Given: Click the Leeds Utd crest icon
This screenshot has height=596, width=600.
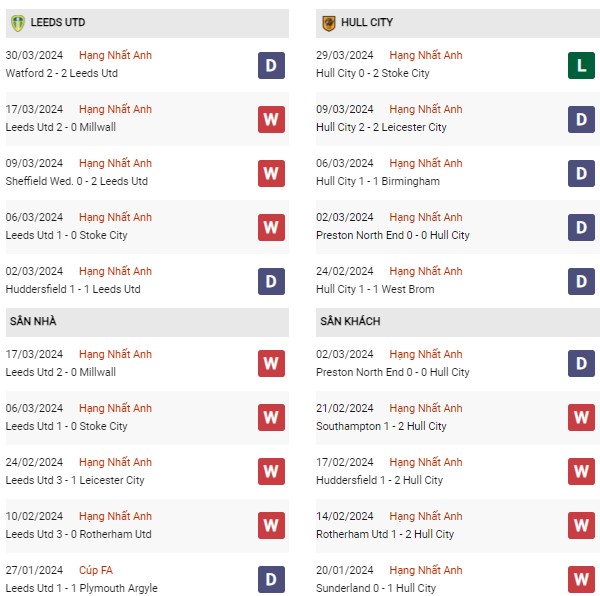Looking at the screenshot, I should (16, 22).
